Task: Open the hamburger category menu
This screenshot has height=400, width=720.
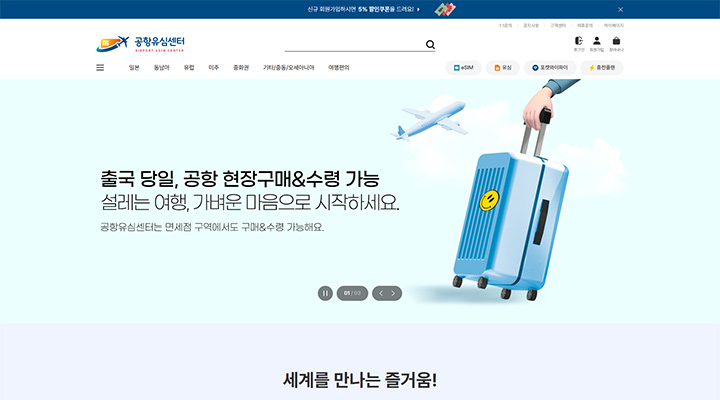Action: click(100, 68)
